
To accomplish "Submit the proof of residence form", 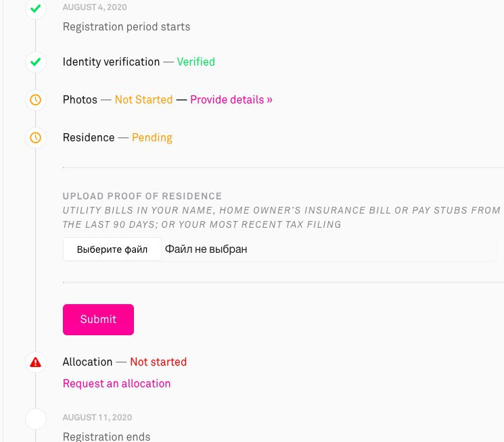I will tap(98, 320).
